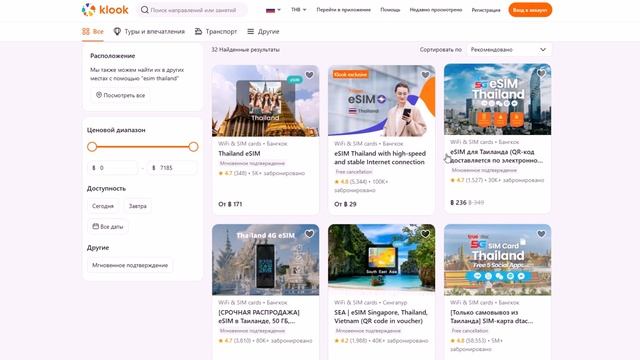The height and width of the screenshot is (360, 640).
Task: Click the balloon icon for tours
Action: [117, 31]
